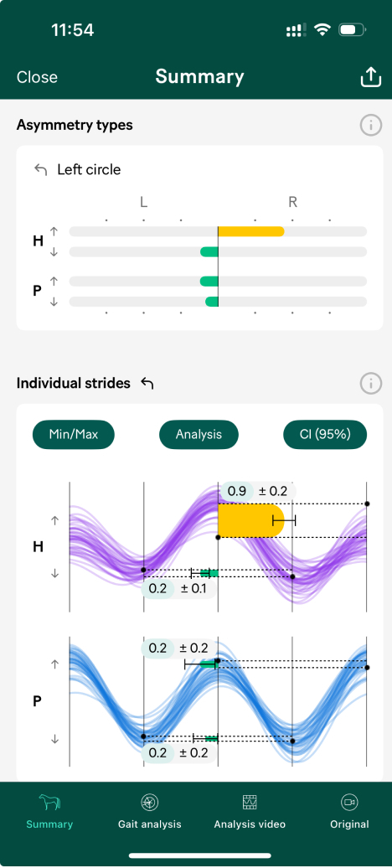Tap the share/export icon in header

pyautogui.click(x=371, y=77)
